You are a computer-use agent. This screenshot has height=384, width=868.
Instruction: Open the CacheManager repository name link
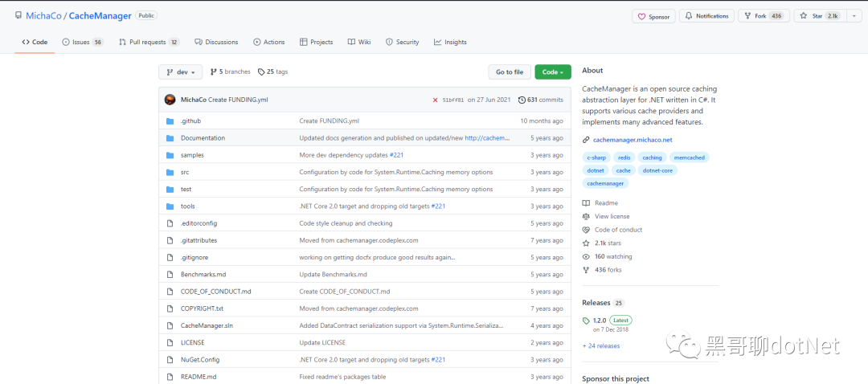pos(100,16)
